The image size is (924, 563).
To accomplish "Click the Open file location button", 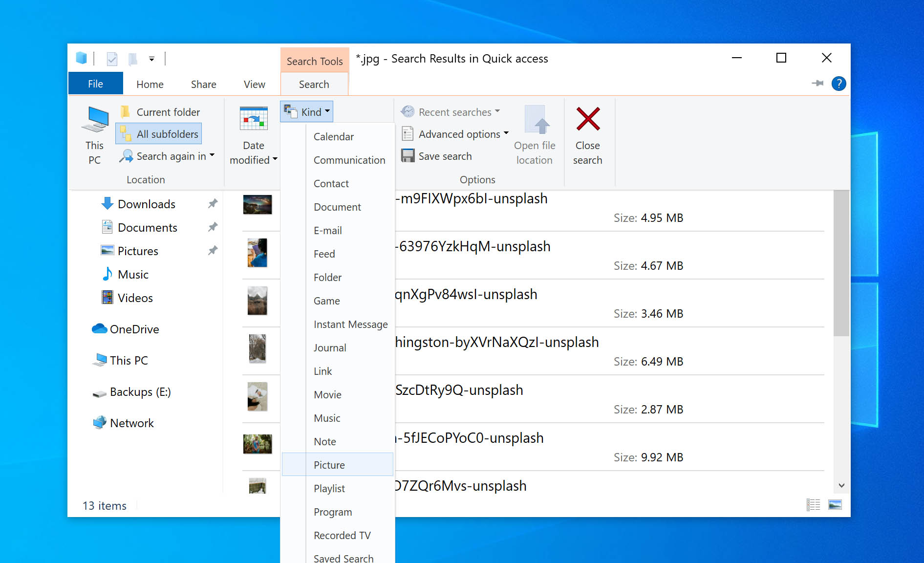I will [x=535, y=135].
